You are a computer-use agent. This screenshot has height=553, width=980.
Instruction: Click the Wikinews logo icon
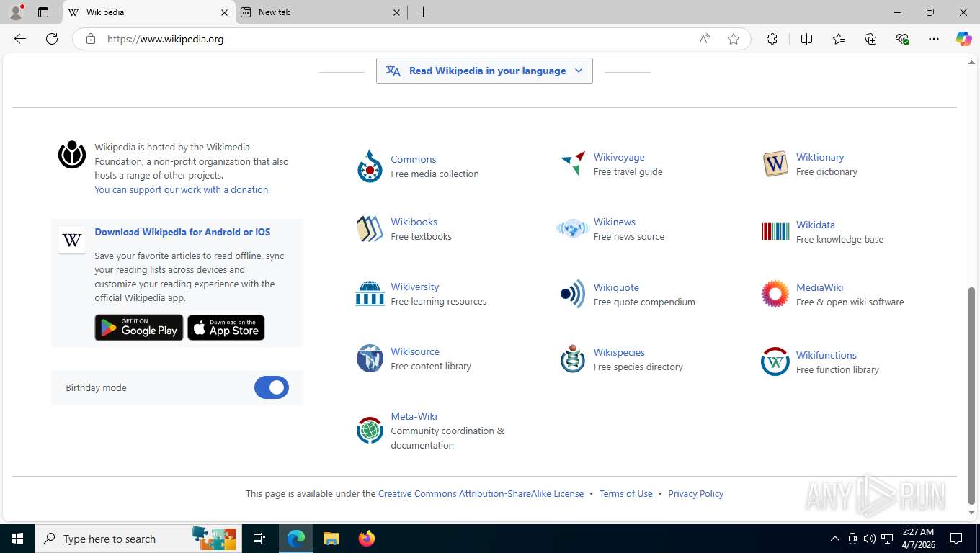coord(573,229)
